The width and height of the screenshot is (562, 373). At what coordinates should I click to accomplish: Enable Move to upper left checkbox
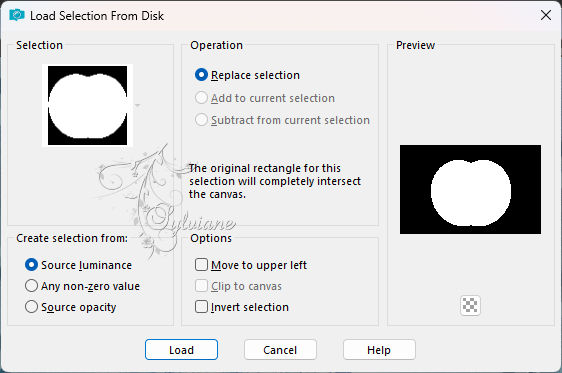pyautogui.click(x=251, y=265)
